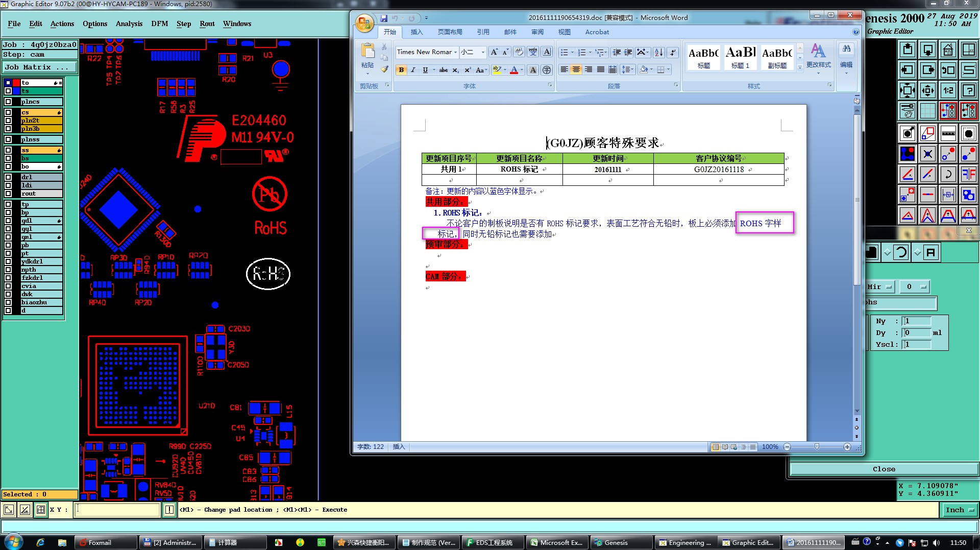
Task: Open the Actions menu in Graphic Editor
Action: [x=62, y=23]
